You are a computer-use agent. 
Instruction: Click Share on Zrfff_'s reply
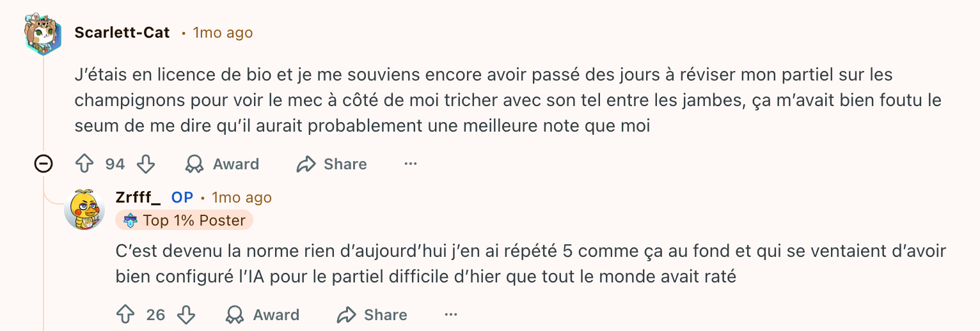[x=372, y=315]
